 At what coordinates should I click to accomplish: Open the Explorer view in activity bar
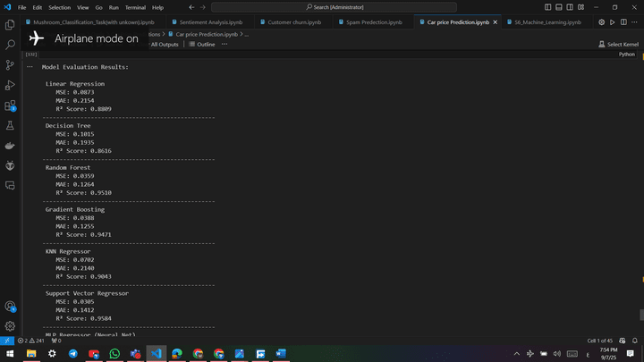pos(10,25)
